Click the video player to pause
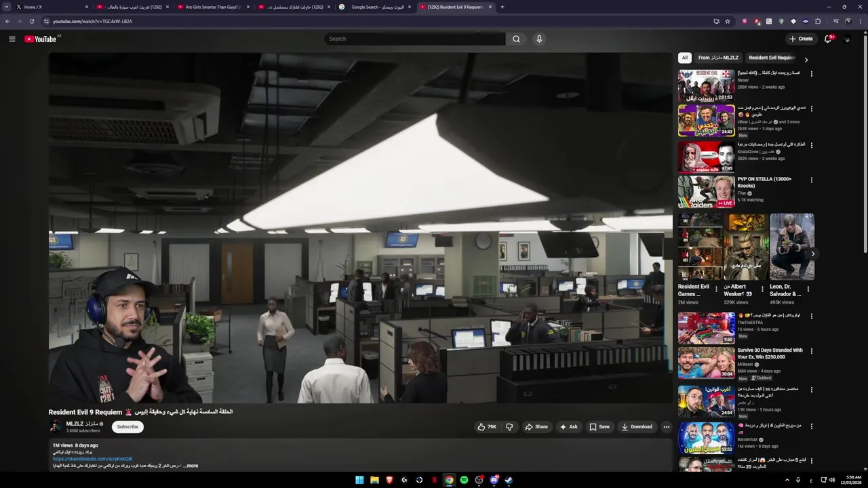 click(x=360, y=228)
